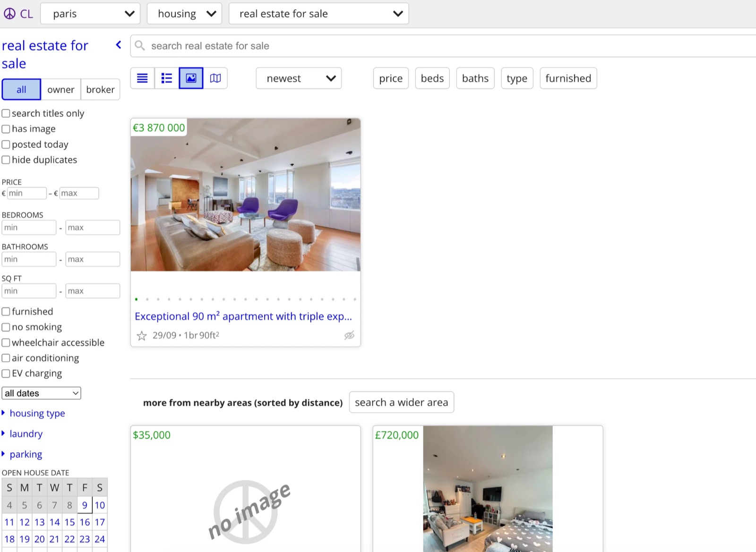Tick the posted today checkbox

pos(6,144)
